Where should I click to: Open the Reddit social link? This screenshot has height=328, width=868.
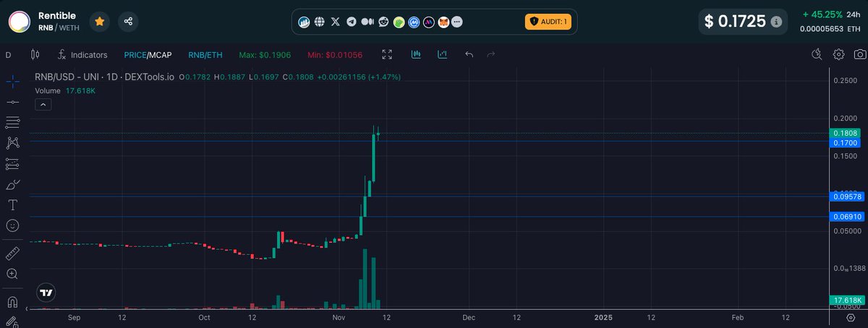pos(383,22)
